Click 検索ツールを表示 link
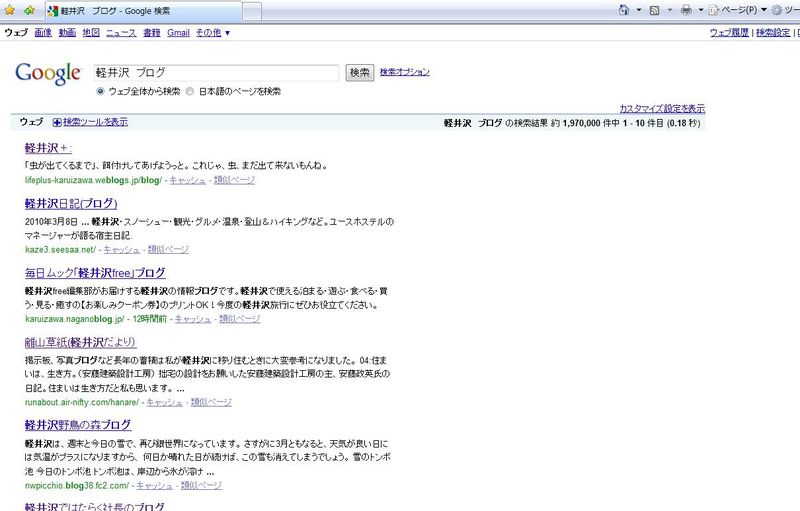 click(x=95, y=122)
